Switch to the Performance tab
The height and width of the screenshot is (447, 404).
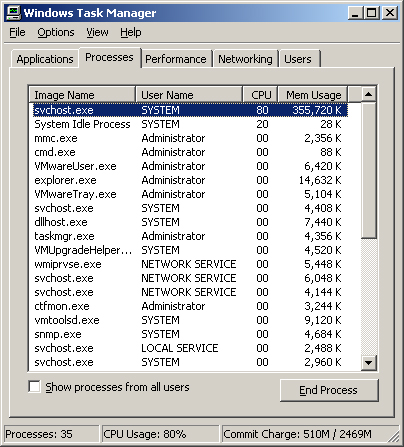[x=176, y=59]
